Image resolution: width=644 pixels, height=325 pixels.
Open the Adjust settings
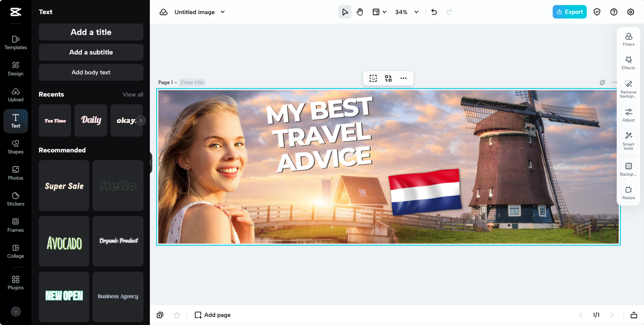pos(628,115)
